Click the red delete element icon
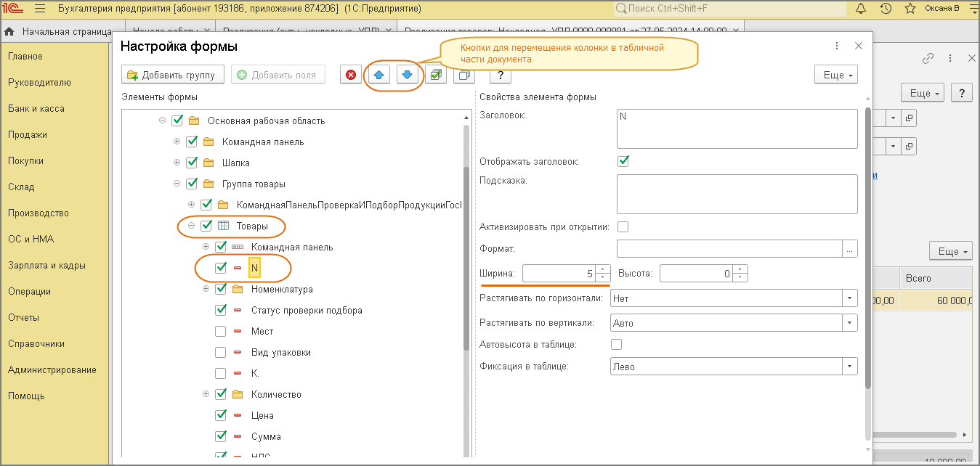This screenshot has height=466, width=980. pos(351,75)
